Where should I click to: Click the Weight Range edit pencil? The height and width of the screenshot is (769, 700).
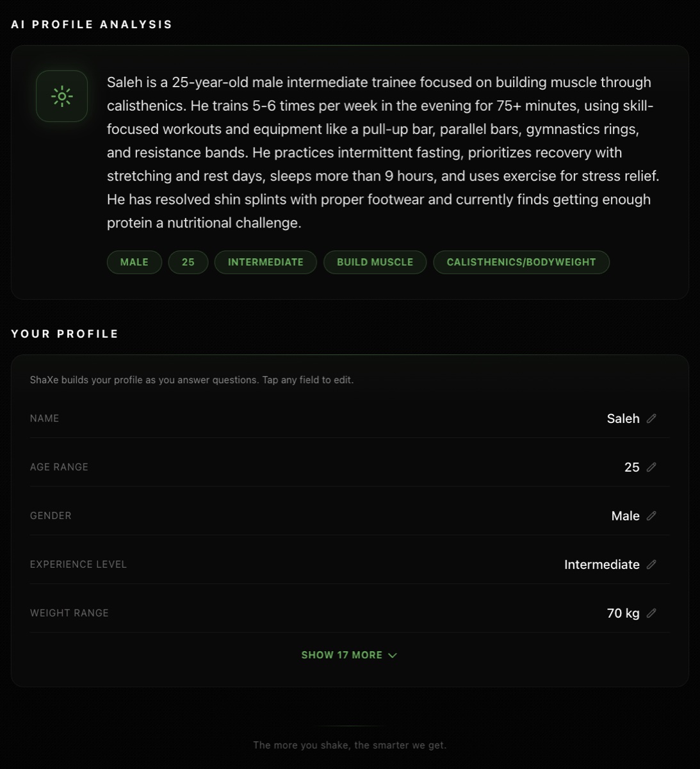651,613
